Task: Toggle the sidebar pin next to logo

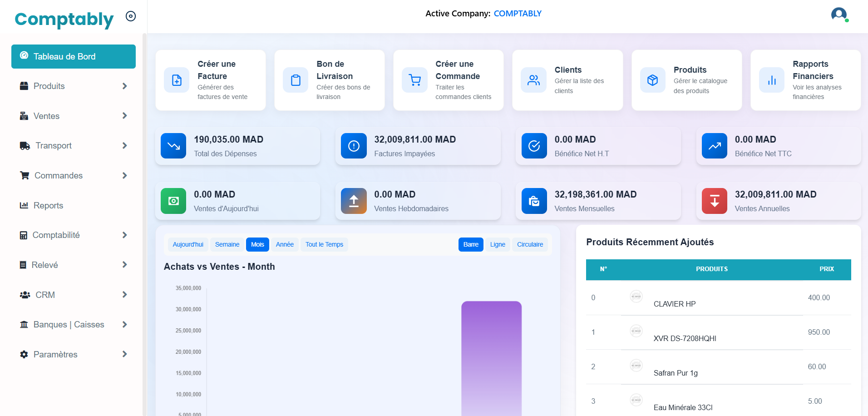Action: [131, 16]
